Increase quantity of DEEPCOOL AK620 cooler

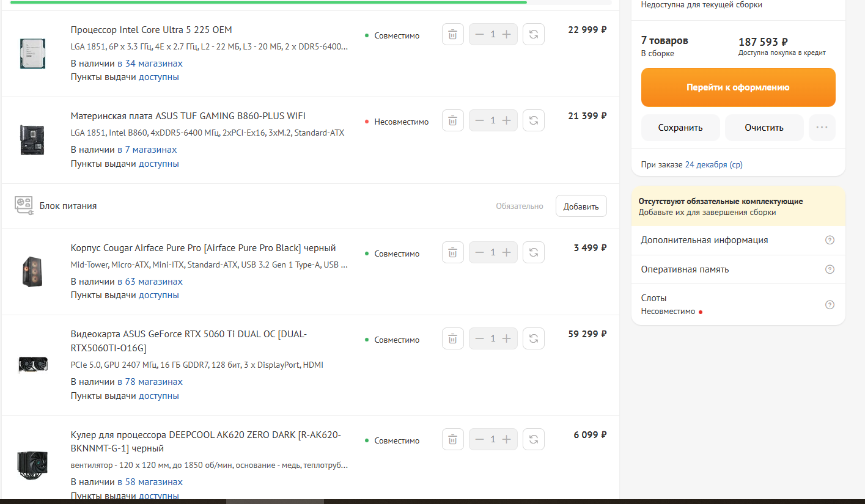pos(506,439)
